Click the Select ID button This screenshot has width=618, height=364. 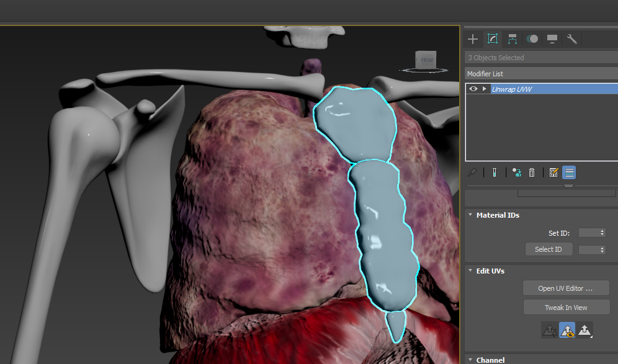(x=549, y=249)
